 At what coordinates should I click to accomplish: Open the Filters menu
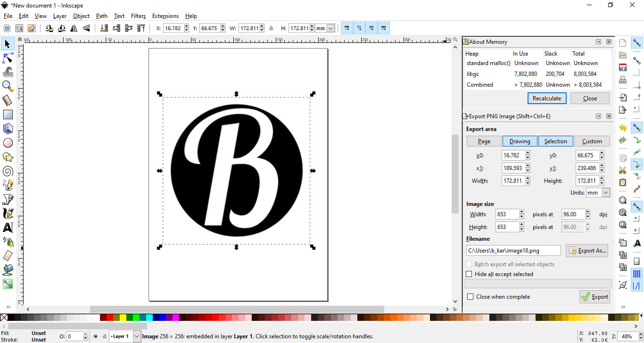(x=138, y=16)
